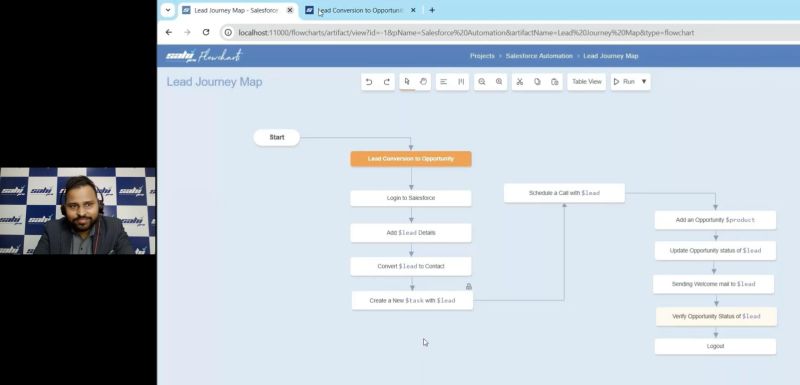
Task: Close the Lead Conversion to Opportunity tab
Action: pos(413,10)
